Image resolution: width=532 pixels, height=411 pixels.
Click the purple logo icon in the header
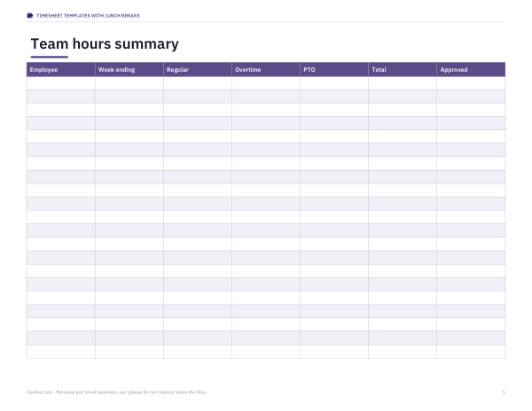point(30,16)
